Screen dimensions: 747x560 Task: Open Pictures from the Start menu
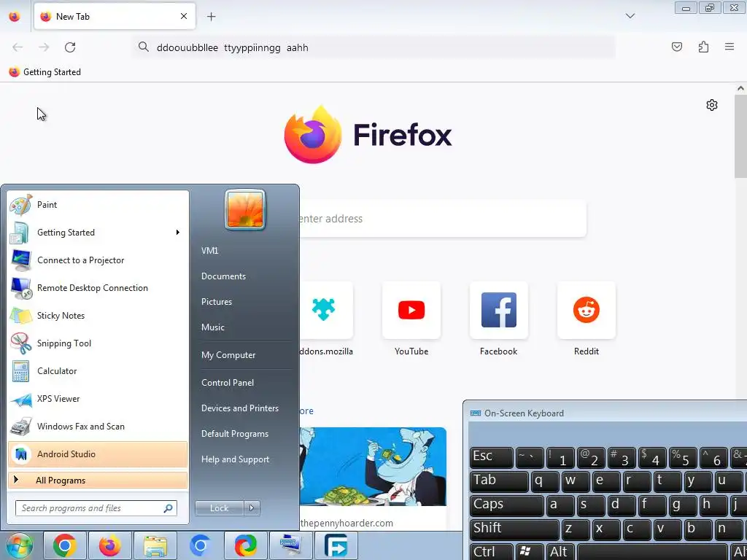216,302
